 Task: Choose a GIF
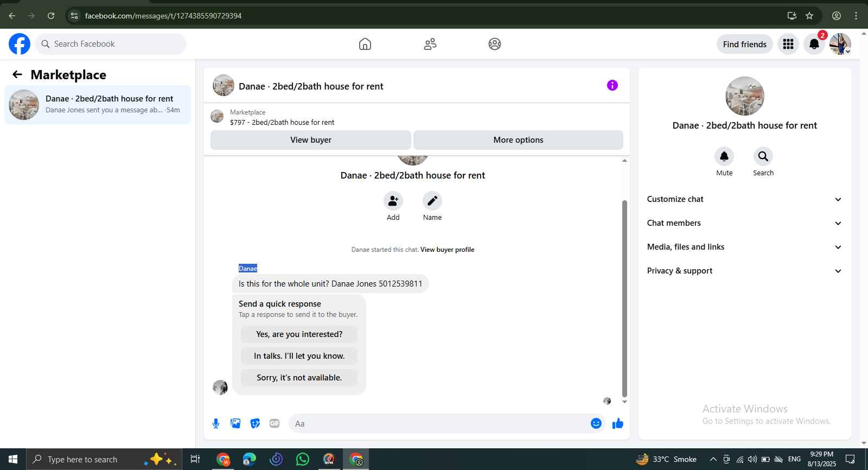point(275,423)
